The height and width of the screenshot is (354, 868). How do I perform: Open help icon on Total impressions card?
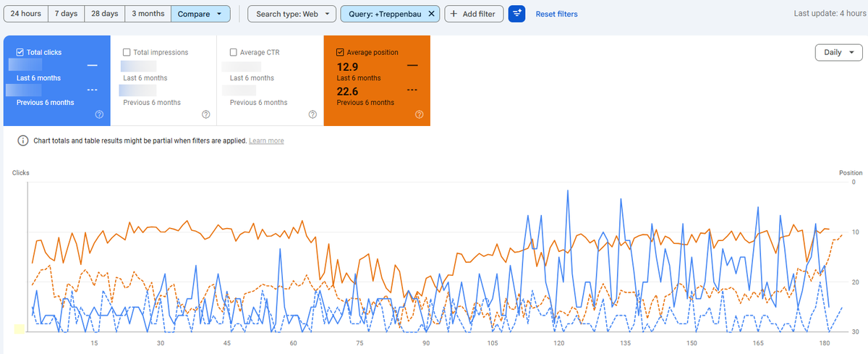coord(206,114)
